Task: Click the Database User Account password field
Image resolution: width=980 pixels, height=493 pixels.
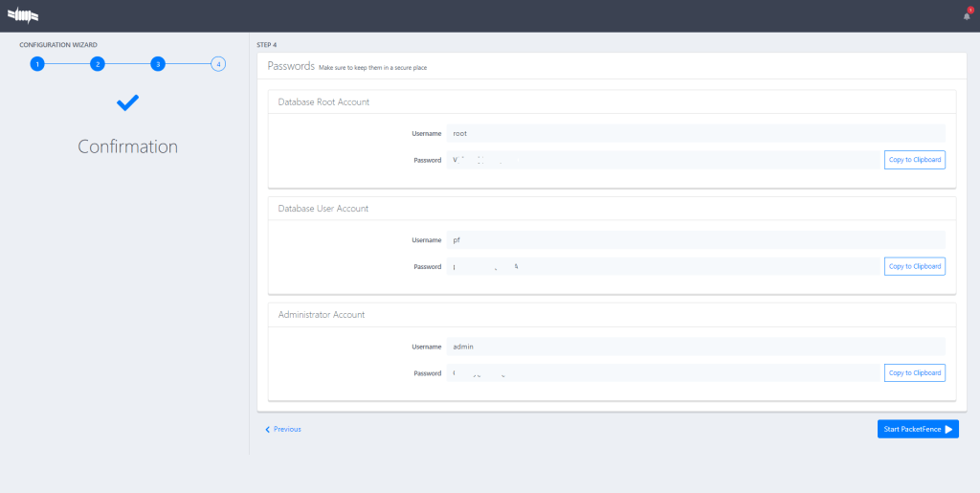Action: (662, 266)
